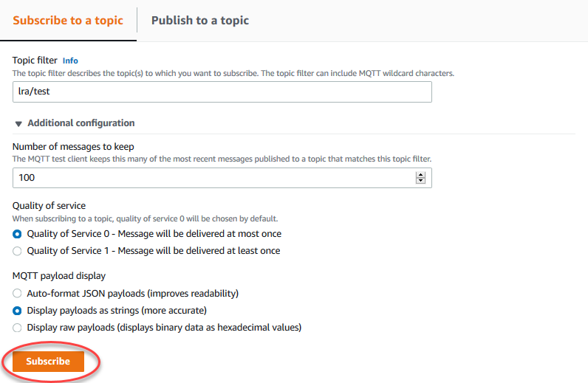The height and width of the screenshot is (383, 588).
Task: Choose Display raw payloads option
Action: point(18,328)
